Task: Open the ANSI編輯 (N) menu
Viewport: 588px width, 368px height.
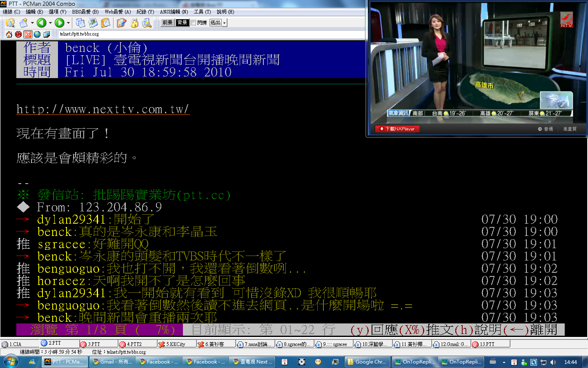Action: 174,12
